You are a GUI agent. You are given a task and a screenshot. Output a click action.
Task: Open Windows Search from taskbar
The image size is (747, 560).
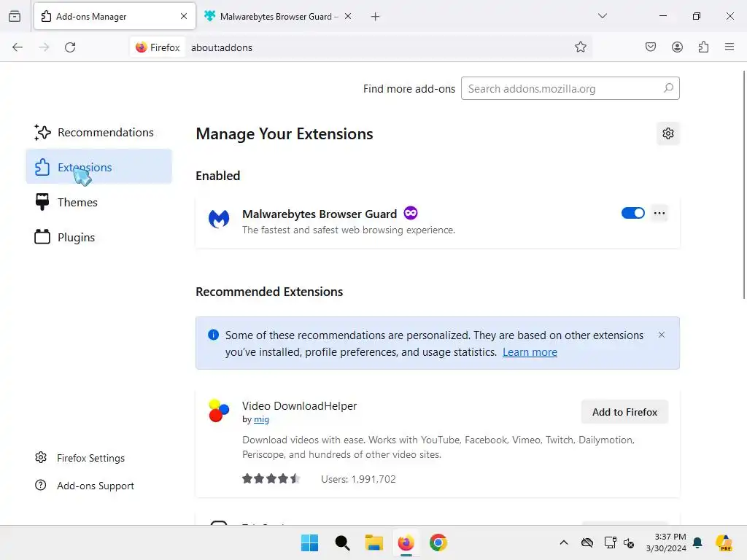pyautogui.click(x=342, y=542)
